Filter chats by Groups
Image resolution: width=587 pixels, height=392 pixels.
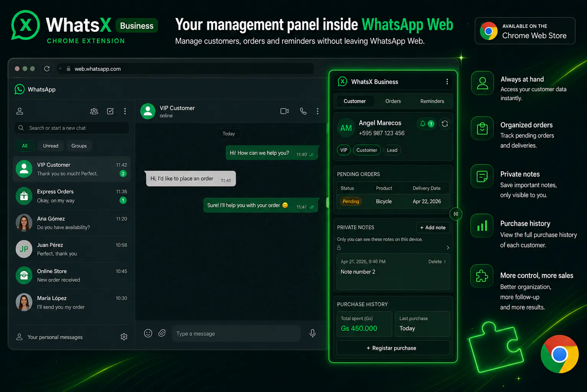79,146
